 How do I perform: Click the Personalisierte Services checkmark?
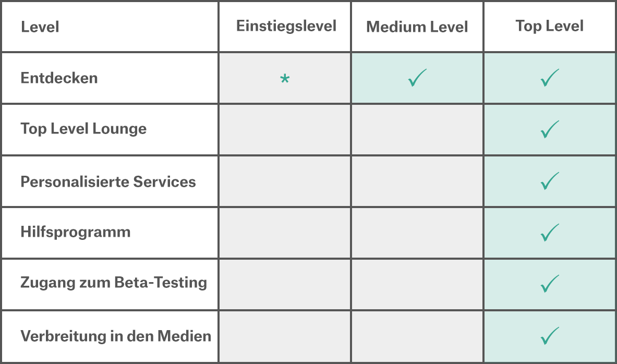click(550, 181)
